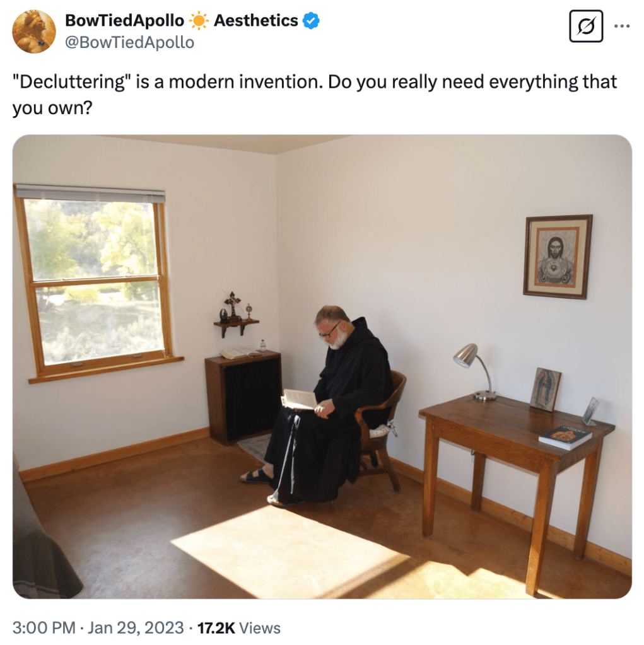Screen dimensions: 644x645
Task: Click the open book in monk's lap
Action: pyautogui.click(x=299, y=400)
